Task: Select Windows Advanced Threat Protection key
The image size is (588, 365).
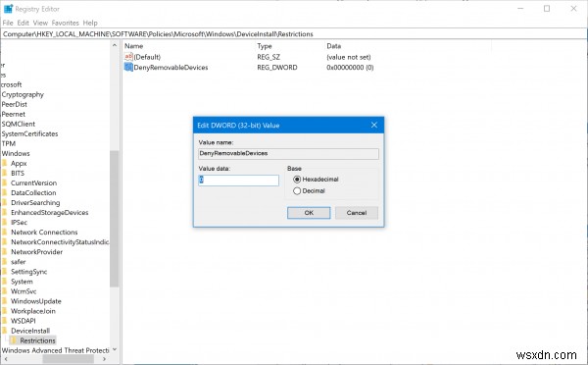Action: [x=55, y=350]
